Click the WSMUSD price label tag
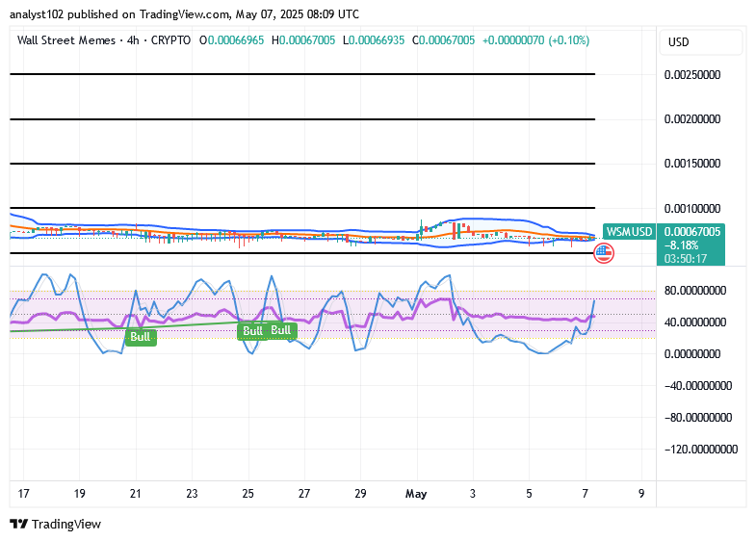 click(628, 232)
